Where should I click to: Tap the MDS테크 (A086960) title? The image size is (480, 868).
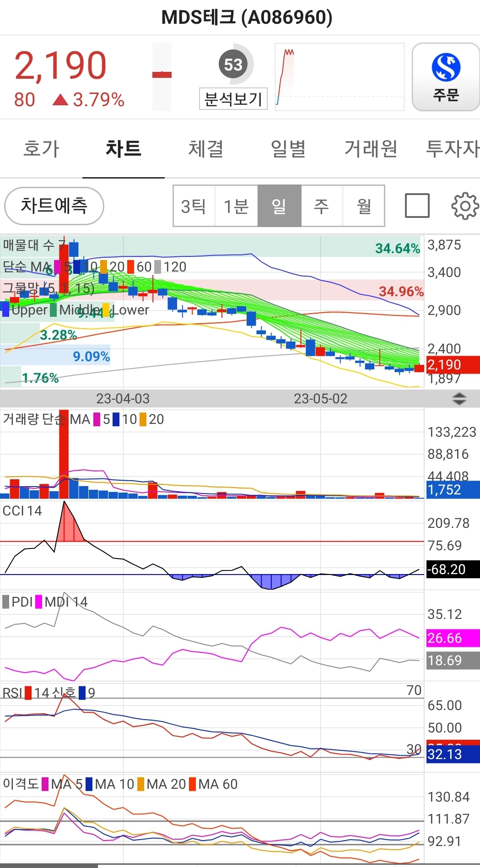[247, 17]
